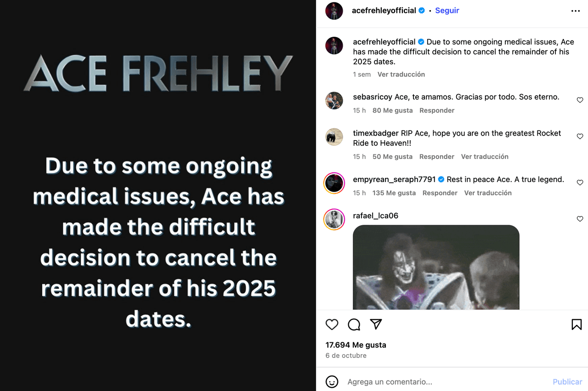The height and width of the screenshot is (391, 588).
Task: Save the post with the bookmark icon
Action: coord(576,324)
